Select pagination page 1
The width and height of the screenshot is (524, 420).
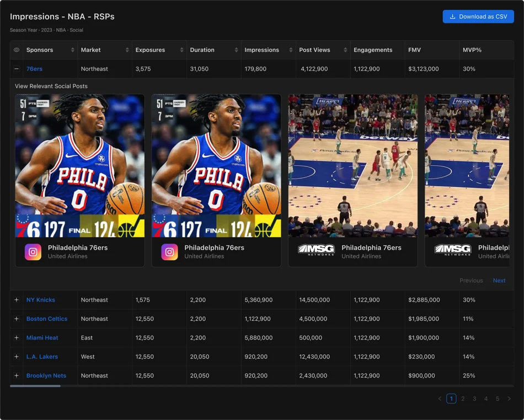tap(451, 399)
